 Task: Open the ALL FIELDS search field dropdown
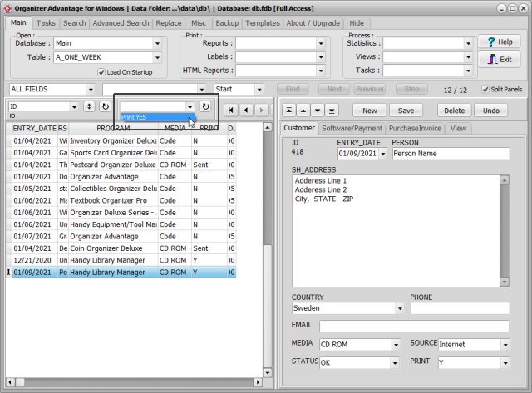pos(91,90)
